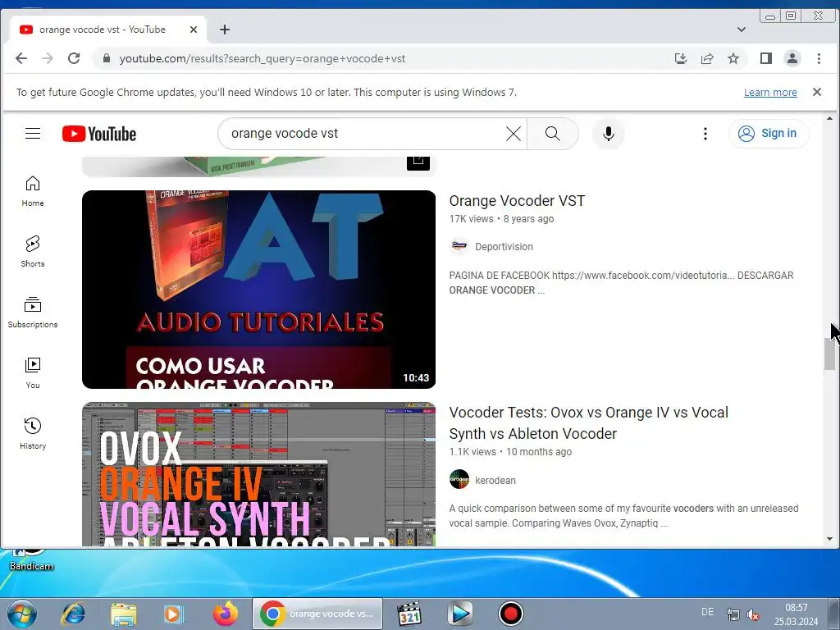Reload the page with refresh icon
Screen dimensions: 840x630
(74, 58)
